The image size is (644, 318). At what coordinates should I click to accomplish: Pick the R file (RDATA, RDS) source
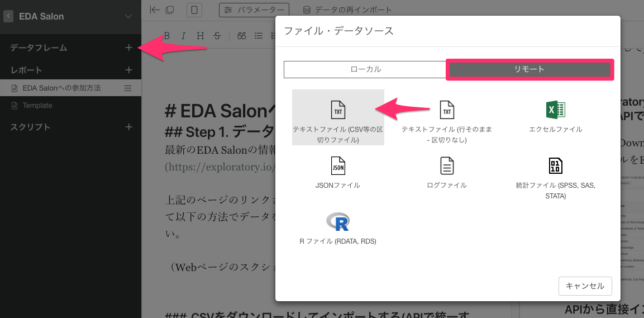click(338, 229)
